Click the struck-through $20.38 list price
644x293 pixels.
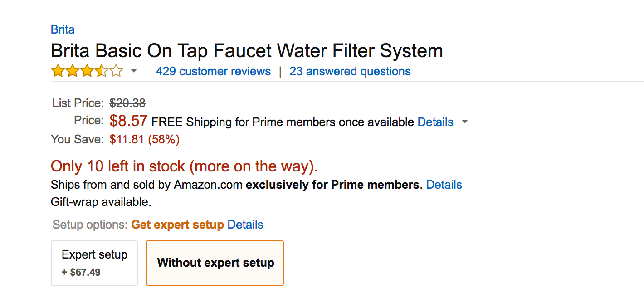point(127,103)
